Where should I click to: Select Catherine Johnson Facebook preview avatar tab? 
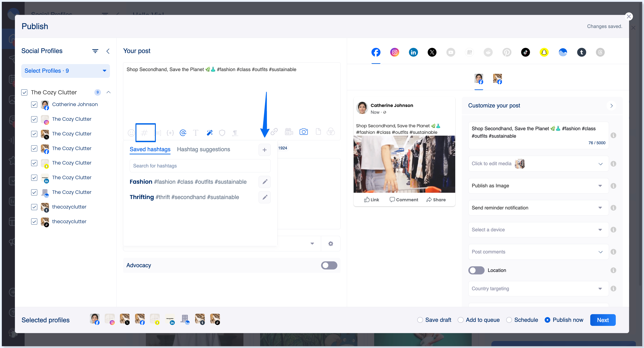click(x=479, y=79)
